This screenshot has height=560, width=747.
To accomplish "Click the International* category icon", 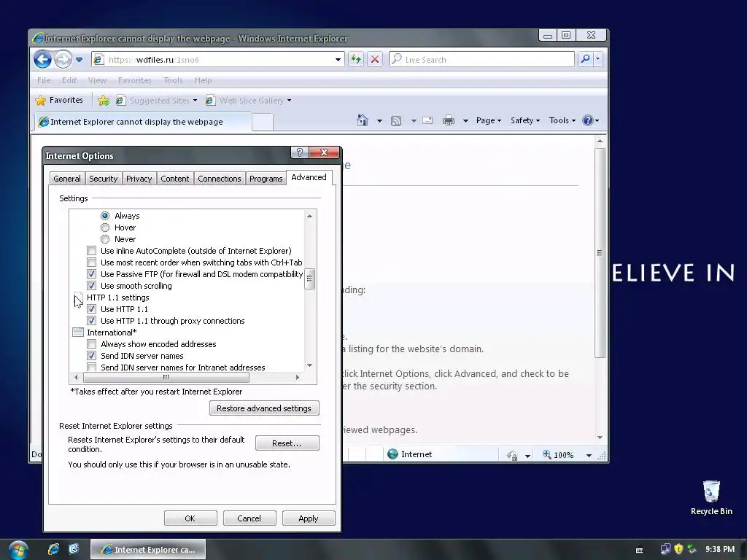I will click(78, 332).
